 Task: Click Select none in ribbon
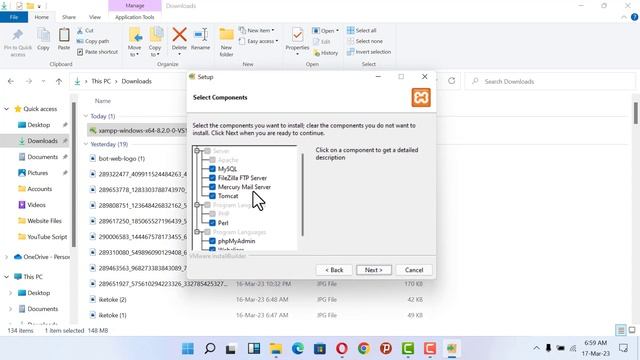(x=365, y=41)
